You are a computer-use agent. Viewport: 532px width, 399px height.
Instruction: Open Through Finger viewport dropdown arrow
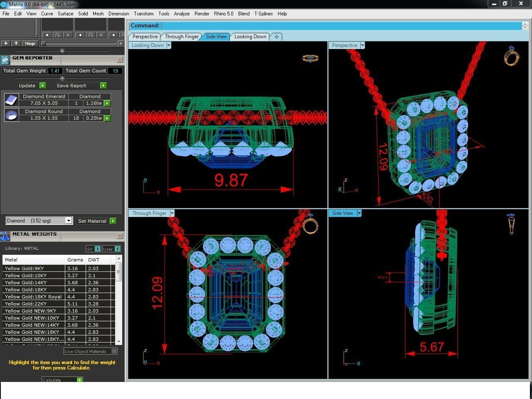coord(172,213)
